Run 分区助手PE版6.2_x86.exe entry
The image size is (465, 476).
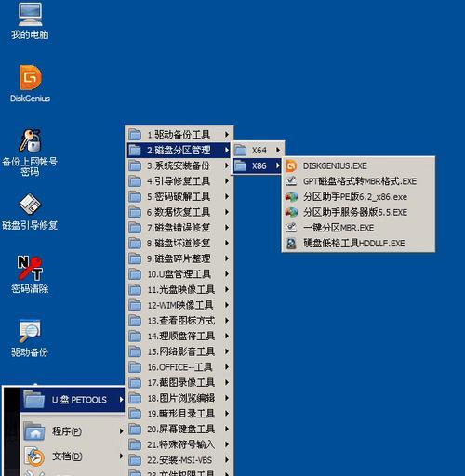coord(355,197)
